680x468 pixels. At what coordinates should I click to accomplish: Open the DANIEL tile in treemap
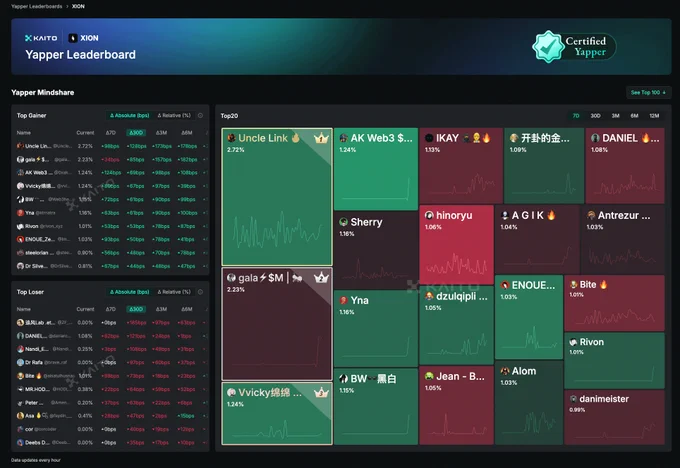625,165
